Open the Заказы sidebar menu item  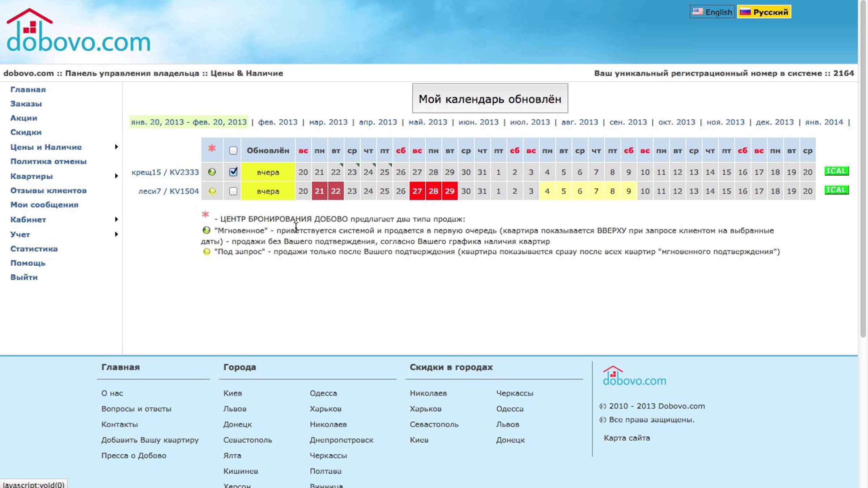coord(26,104)
